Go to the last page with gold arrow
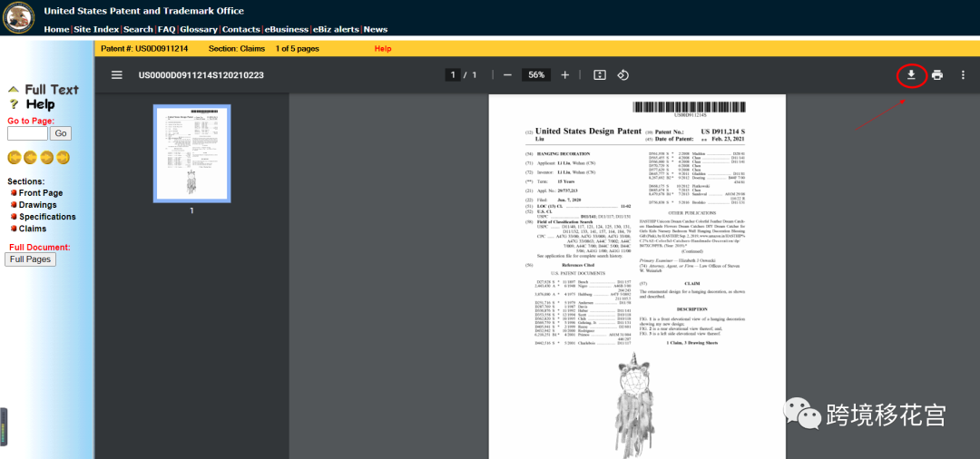 point(64,157)
